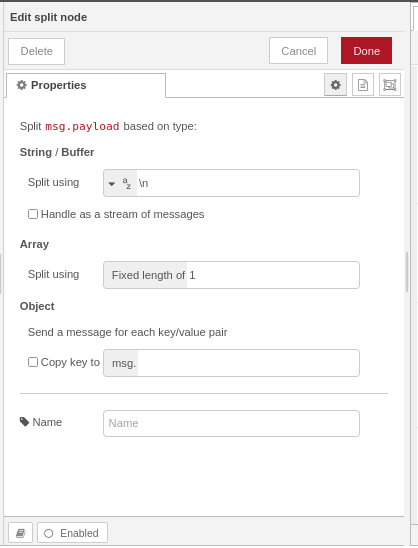
Task: Toggle the Enabled circle indicator
Action: 49,533
